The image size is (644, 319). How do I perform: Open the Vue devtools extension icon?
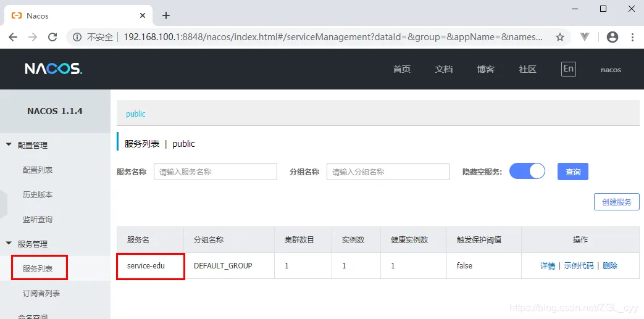pyautogui.click(x=585, y=37)
